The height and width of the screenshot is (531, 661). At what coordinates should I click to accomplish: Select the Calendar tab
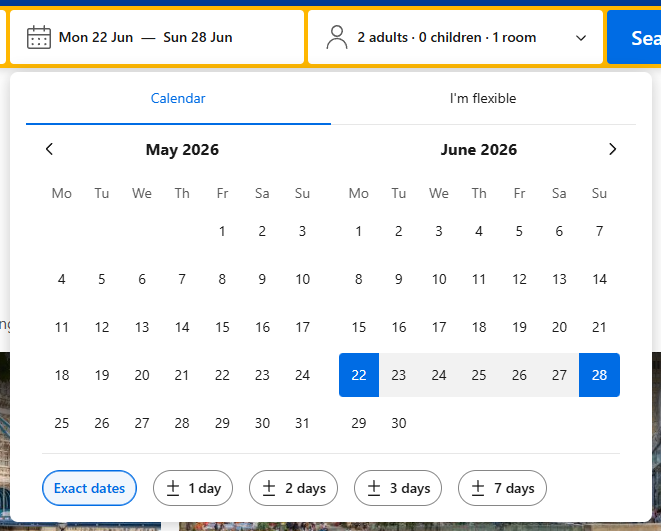coord(178,98)
